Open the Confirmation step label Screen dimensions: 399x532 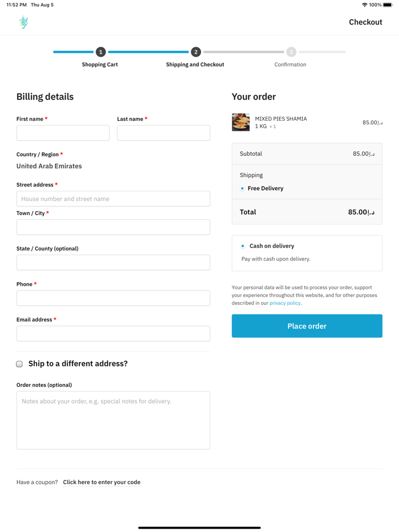click(x=290, y=65)
